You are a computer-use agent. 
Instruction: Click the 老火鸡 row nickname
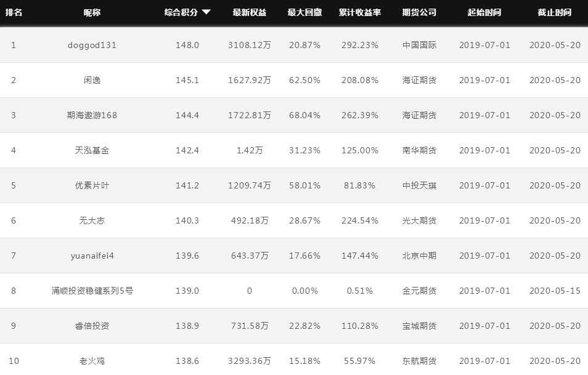pyautogui.click(x=92, y=361)
